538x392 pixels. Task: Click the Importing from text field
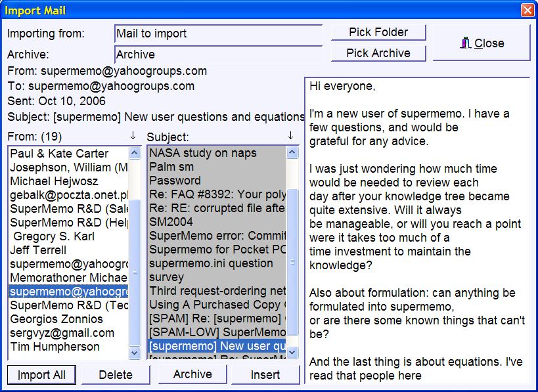click(x=218, y=33)
